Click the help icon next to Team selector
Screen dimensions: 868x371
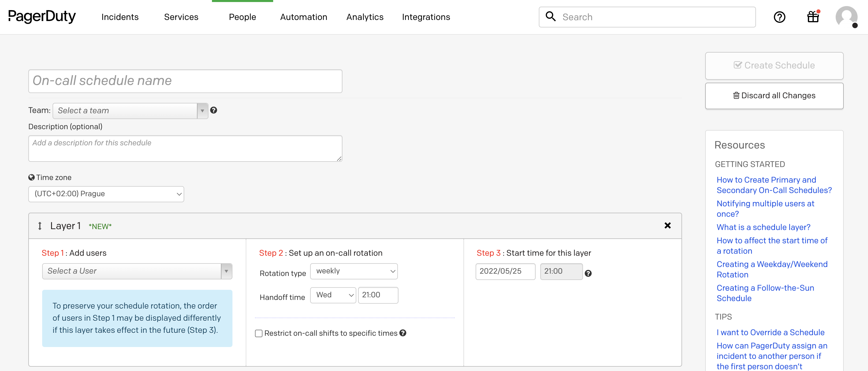pyautogui.click(x=214, y=110)
